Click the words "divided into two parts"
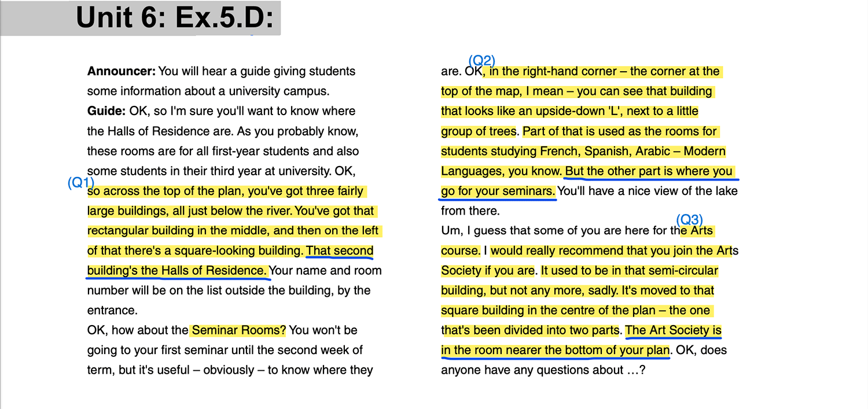 point(560,330)
